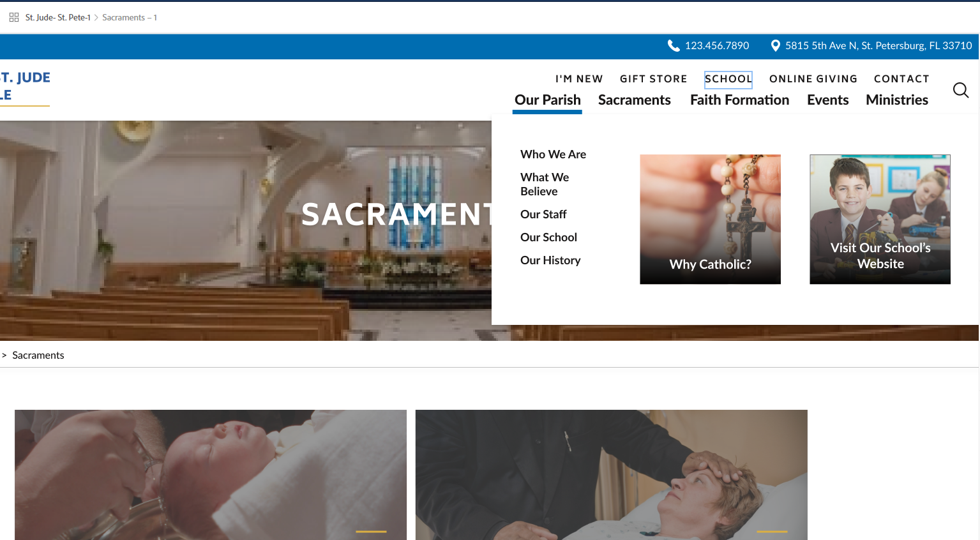The height and width of the screenshot is (540, 980).
Task: Expand the Sacraments navigation menu
Action: 635,100
